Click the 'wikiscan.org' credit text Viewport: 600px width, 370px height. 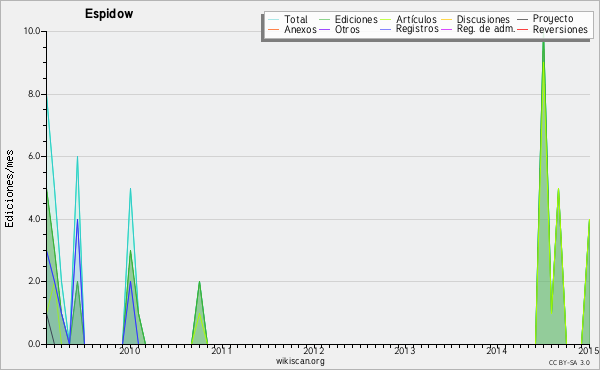300,361
